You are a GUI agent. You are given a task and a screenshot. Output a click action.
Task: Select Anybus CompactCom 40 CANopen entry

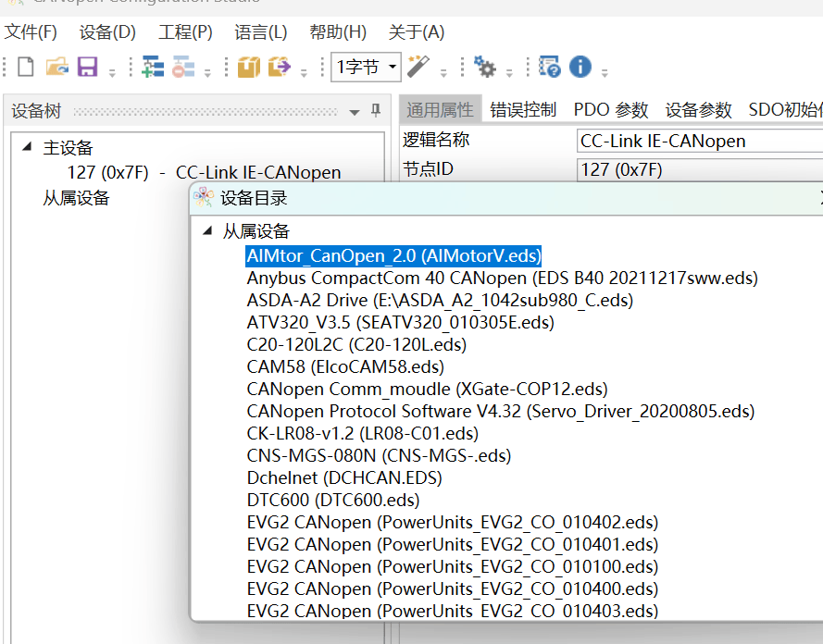click(503, 278)
